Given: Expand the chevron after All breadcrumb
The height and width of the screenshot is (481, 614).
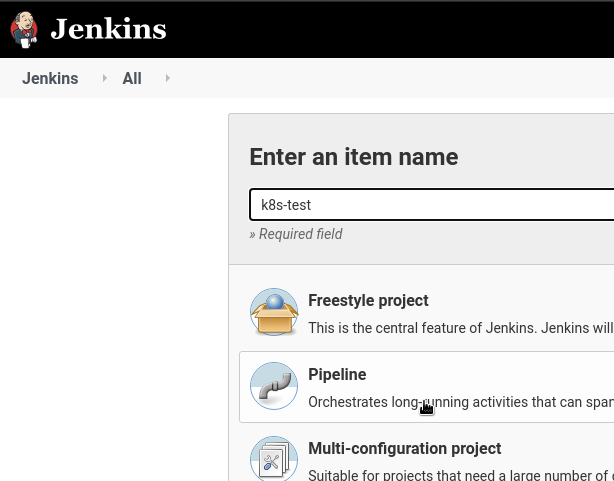Looking at the screenshot, I should click(168, 78).
